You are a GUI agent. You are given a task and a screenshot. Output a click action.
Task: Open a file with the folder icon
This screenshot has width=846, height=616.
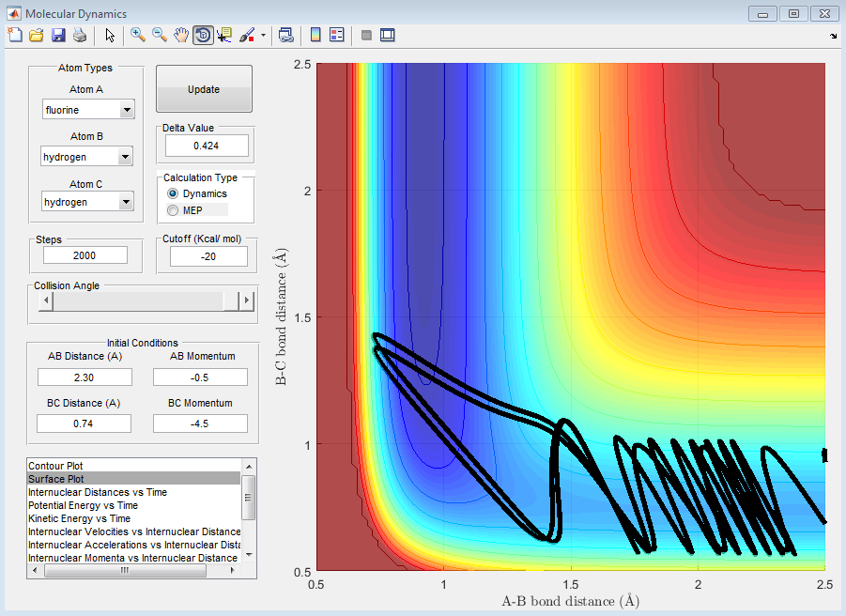[x=37, y=36]
